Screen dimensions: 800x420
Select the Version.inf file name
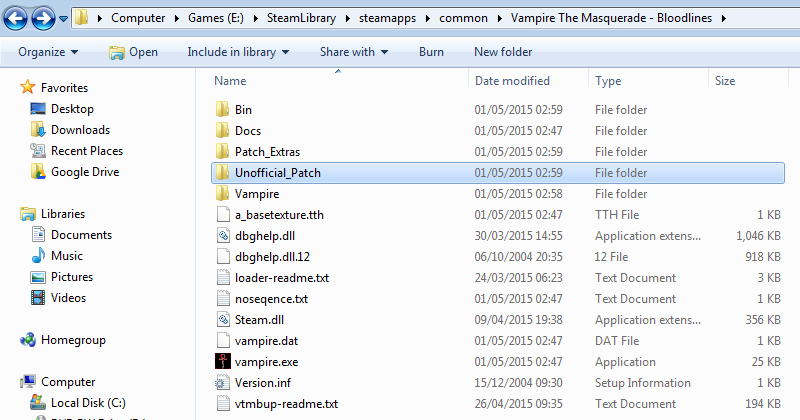[263, 383]
